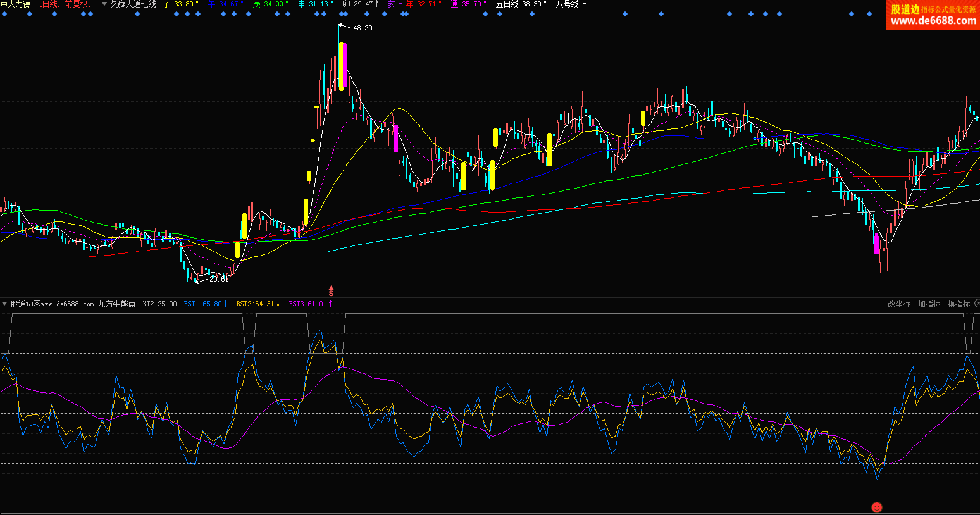Close the indicator panel with the X icon
Screen dimensions: 980x515
[977, 304]
